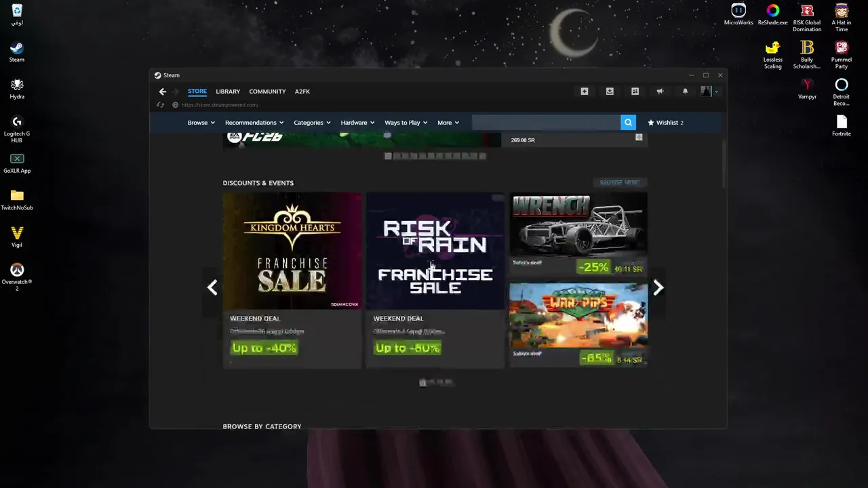Open the Wishlist link
The width and height of the screenshot is (868, 488).
pos(665,123)
